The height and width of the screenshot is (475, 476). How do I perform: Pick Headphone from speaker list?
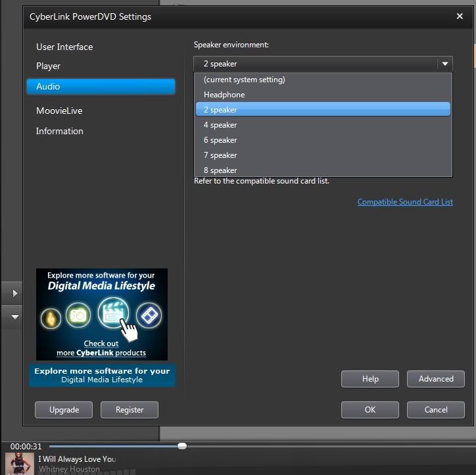(x=323, y=95)
